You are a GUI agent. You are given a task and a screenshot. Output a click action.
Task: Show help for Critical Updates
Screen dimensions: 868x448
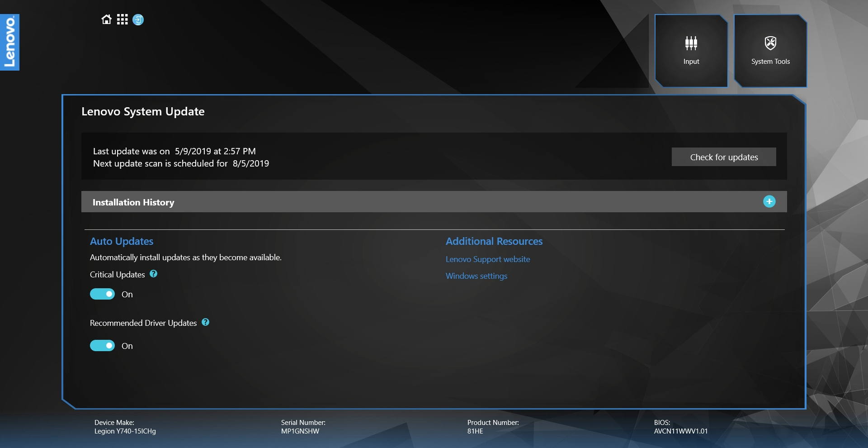(x=154, y=274)
